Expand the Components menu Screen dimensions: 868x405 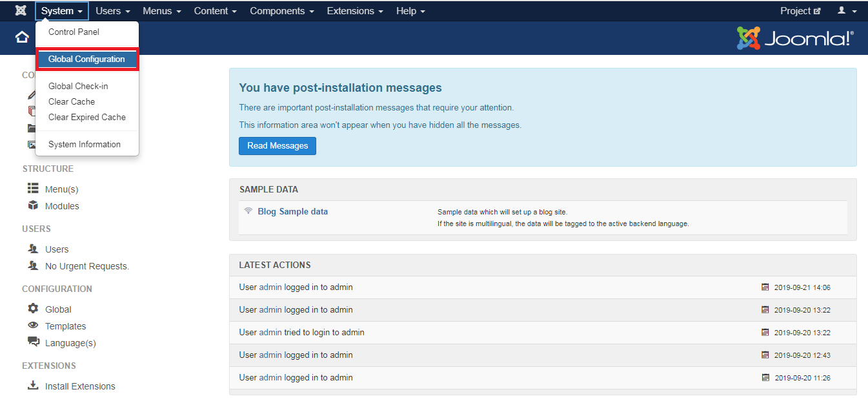point(282,11)
